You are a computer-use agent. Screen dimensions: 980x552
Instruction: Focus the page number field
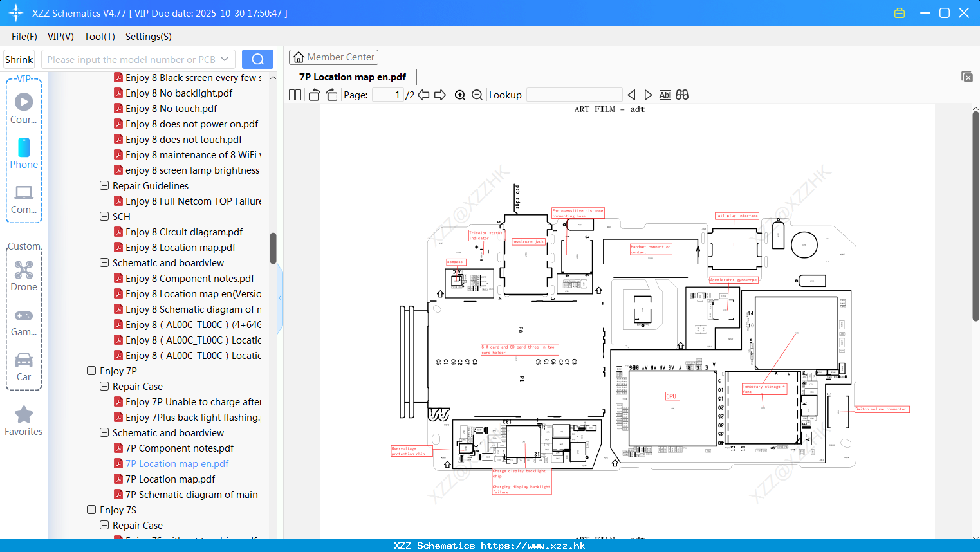point(388,95)
